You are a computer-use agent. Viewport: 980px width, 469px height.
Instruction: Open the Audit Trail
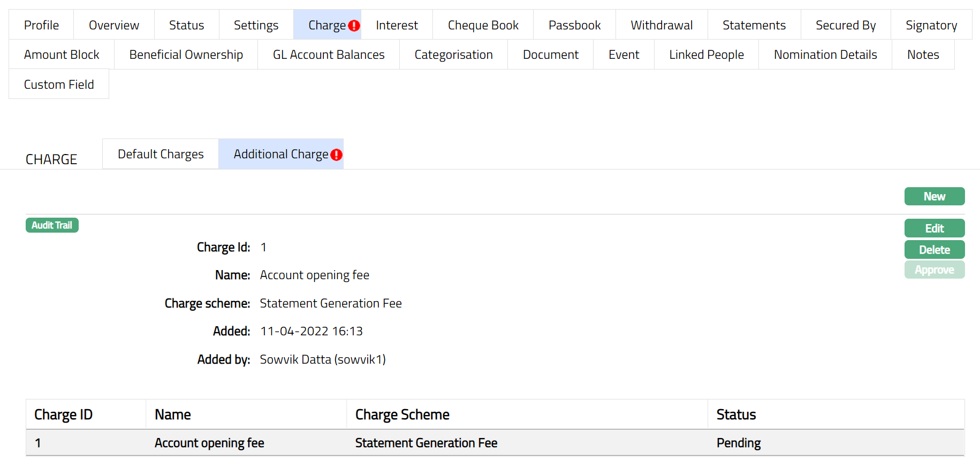(52, 225)
